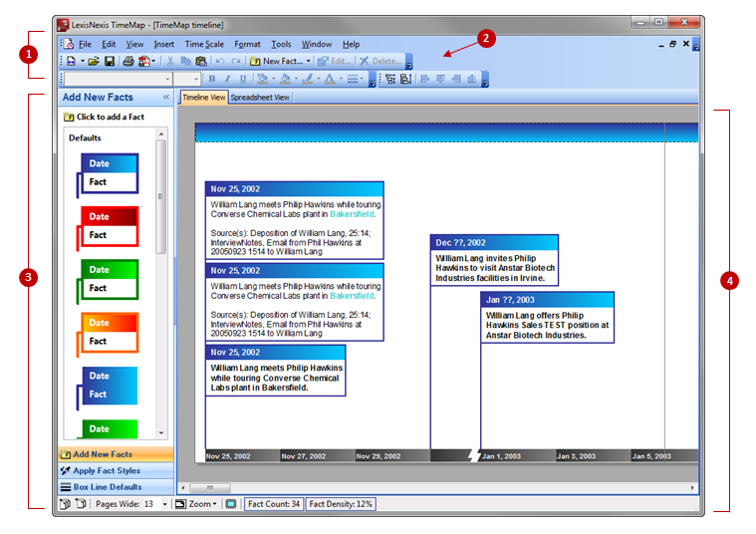This screenshot has height=534, width=756.
Task: Open the Pages Wide dropdown
Action: point(165,504)
